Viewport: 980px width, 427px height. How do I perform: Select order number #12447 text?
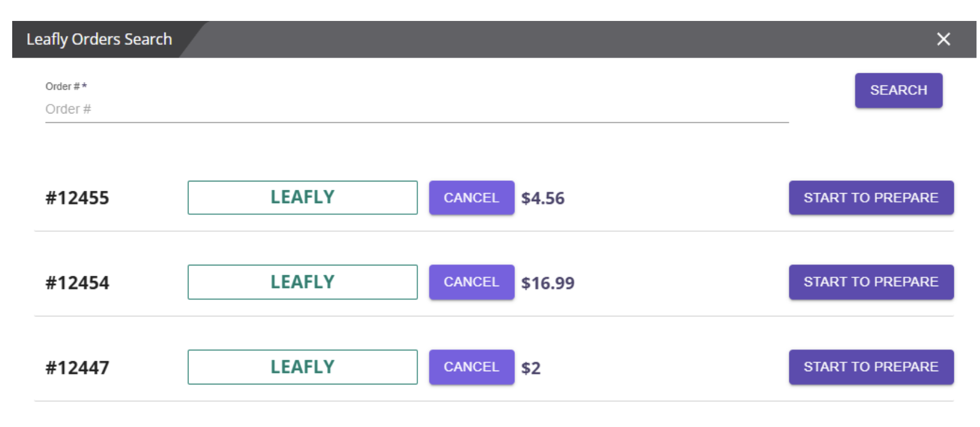pyautogui.click(x=77, y=368)
